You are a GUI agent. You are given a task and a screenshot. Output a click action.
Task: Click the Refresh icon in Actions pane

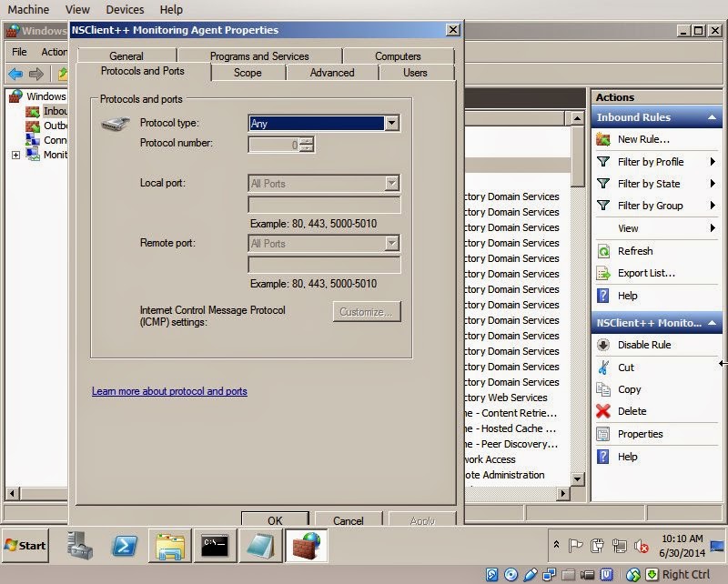602,251
